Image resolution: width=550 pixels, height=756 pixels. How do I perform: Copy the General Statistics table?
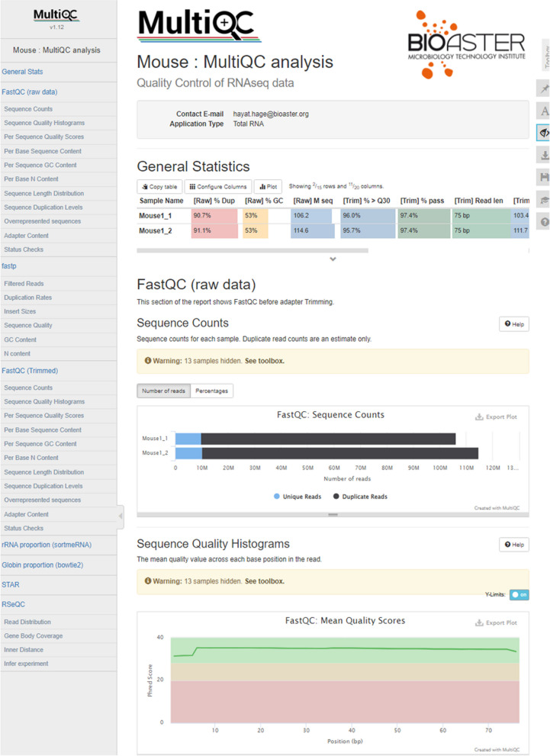point(159,187)
